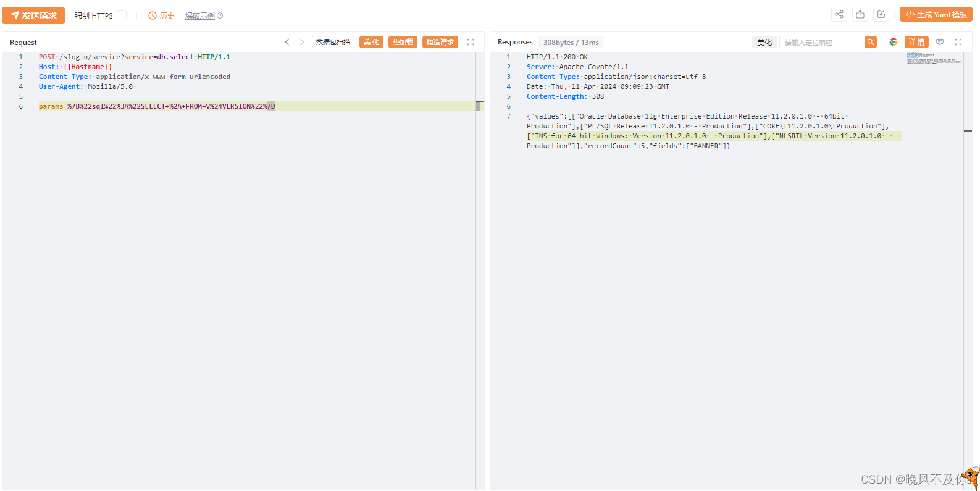This screenshot has height=491, width=980.
Task: Go to previous request with left chevron
Action: click(287, 42)
